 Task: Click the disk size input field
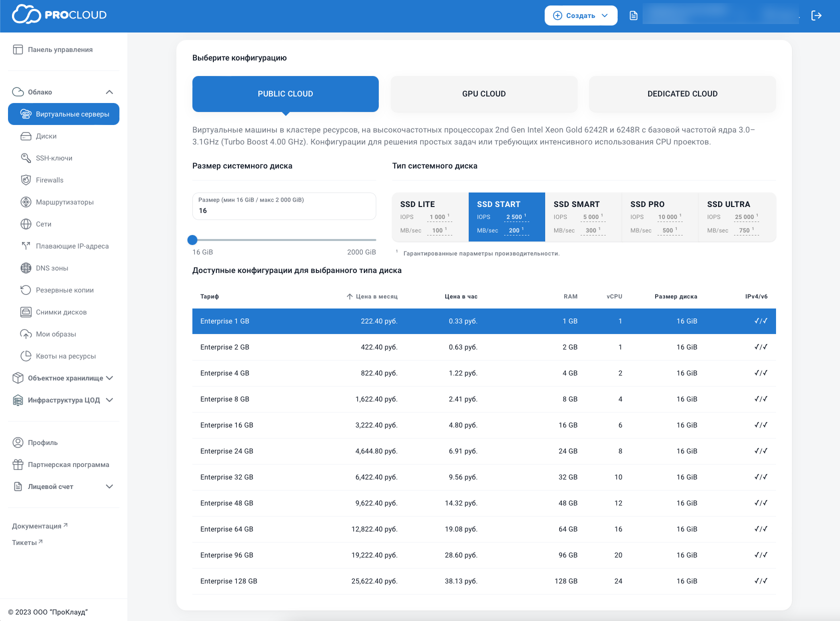pos(284,210)
